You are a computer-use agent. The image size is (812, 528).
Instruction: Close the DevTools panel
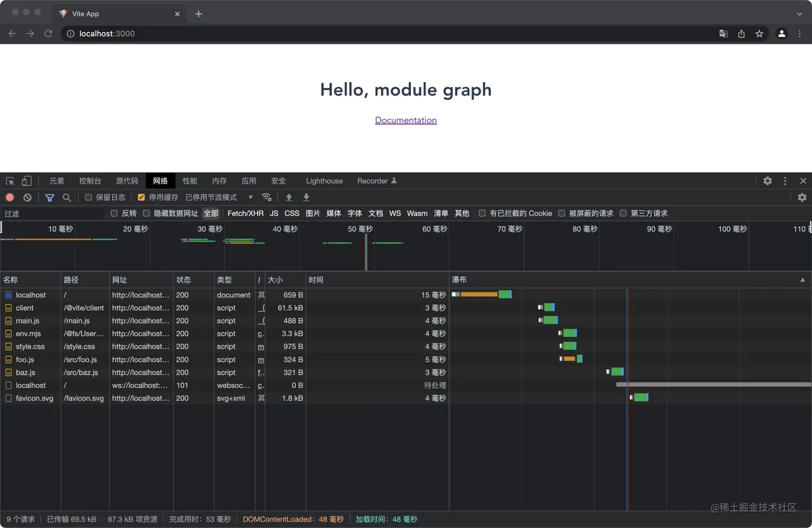(x=803, y=181)
